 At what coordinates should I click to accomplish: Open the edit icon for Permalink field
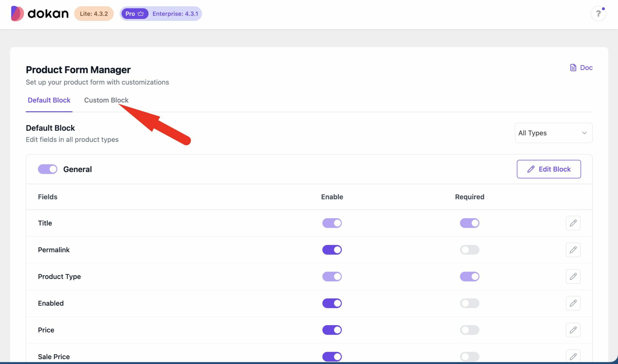(x=573, y=250)
